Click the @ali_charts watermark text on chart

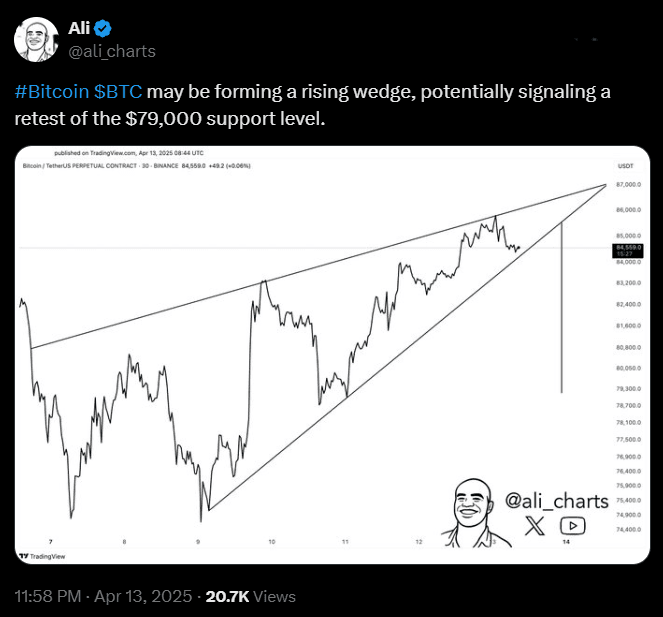556,501
